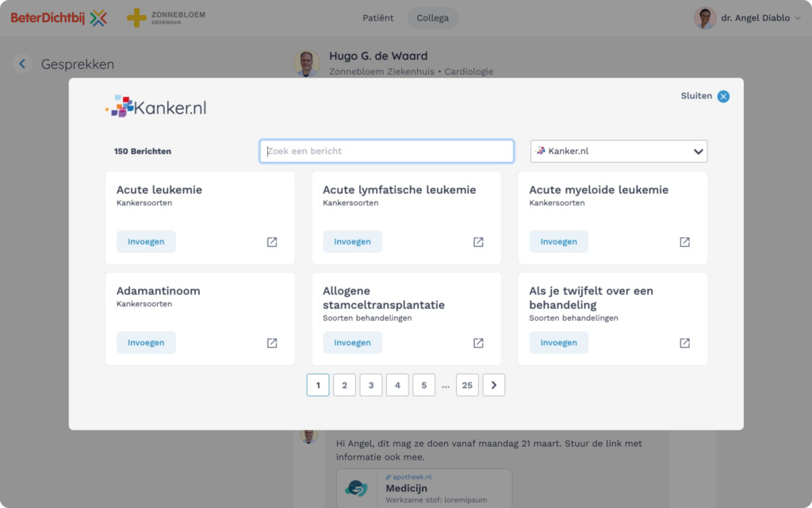Open external link icon for Acute myeloide leukemie
Image resolution: width=812 pixels, height=508 pixels.
tap(684, 242)
